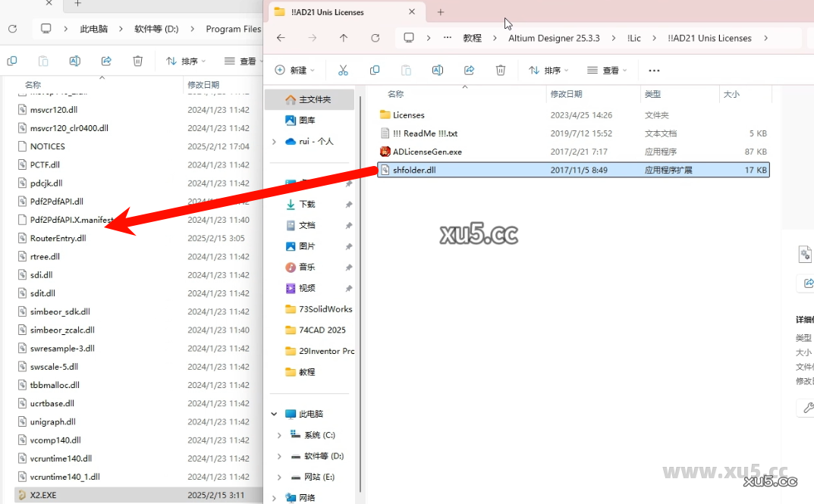This screenshot has width=814, height=504.
Task: Open the 查看 view options dropdown
Action: (x=607, y=70)
